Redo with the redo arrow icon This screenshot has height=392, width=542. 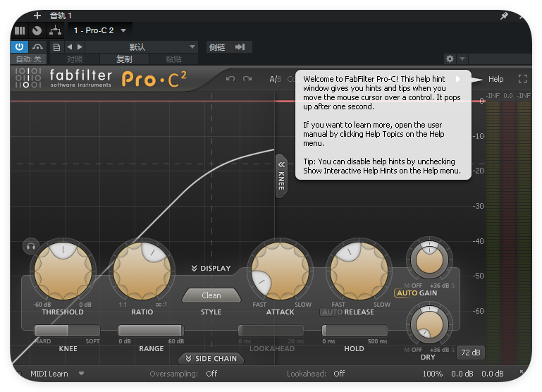(x=247, y=79)
